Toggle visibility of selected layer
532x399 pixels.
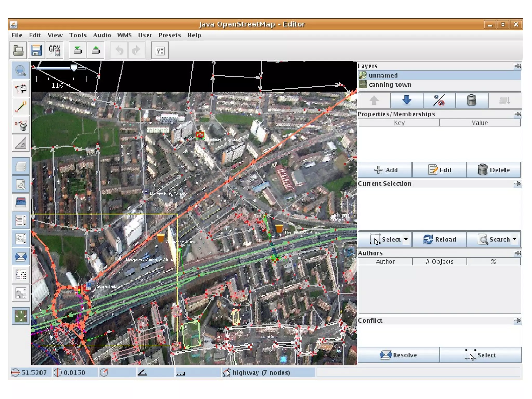(439, 100)
